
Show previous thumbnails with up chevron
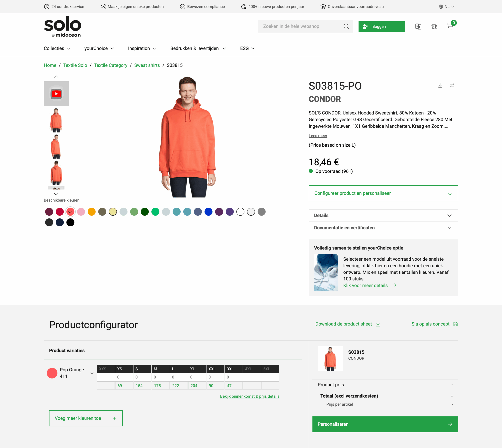point(56,77)
